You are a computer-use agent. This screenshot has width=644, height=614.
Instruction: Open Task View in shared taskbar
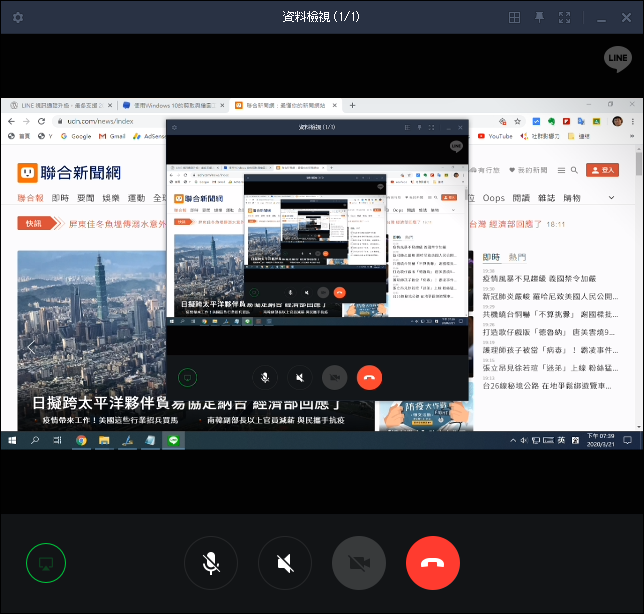[58, 440]
